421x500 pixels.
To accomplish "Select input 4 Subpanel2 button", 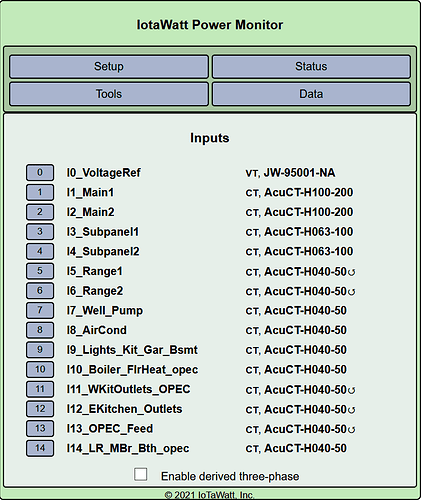I will (40, 251).
